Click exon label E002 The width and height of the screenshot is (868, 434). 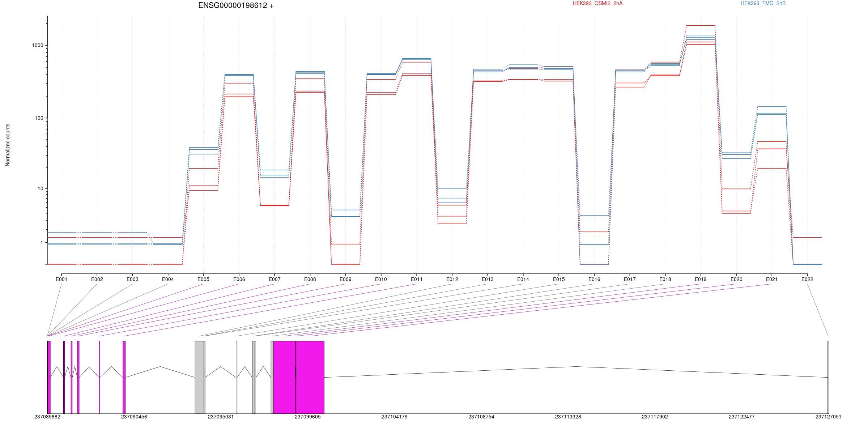97,279
